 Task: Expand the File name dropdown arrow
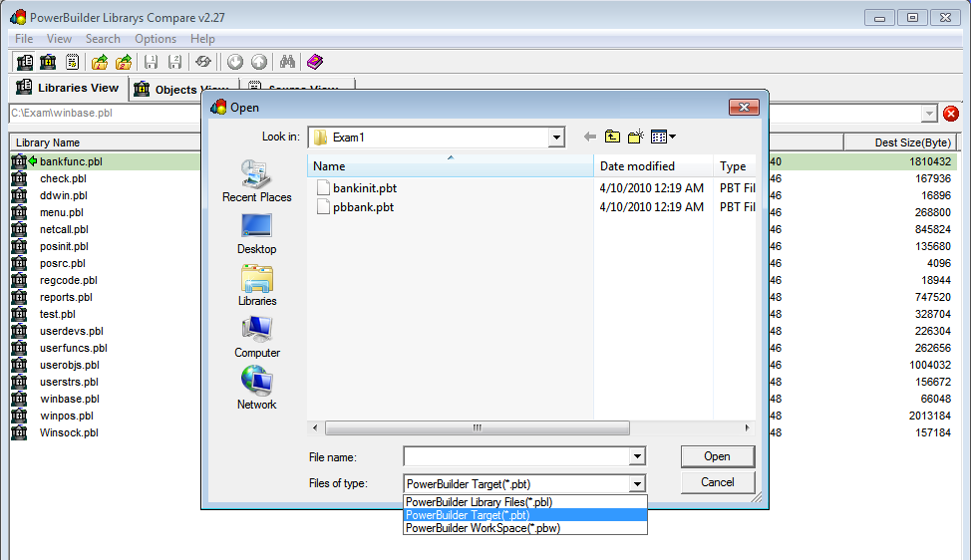pos(637,456)
